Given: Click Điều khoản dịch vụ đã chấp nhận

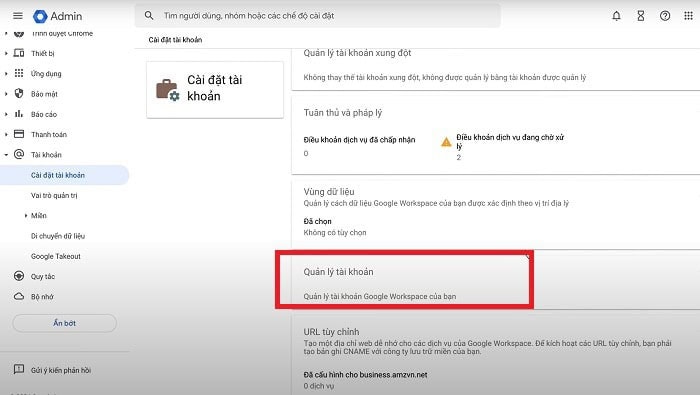Looking at the screenshot, I should pos(359,140).
